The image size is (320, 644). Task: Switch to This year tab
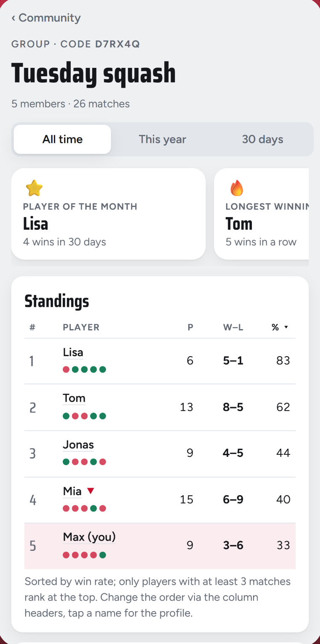point(163,140)
